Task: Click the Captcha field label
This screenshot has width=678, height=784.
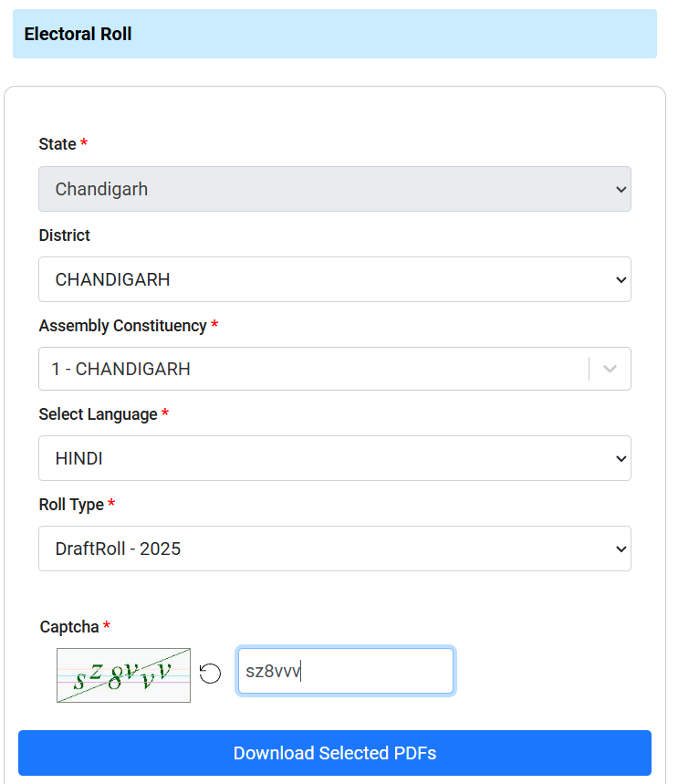Action: pos(69,627)
